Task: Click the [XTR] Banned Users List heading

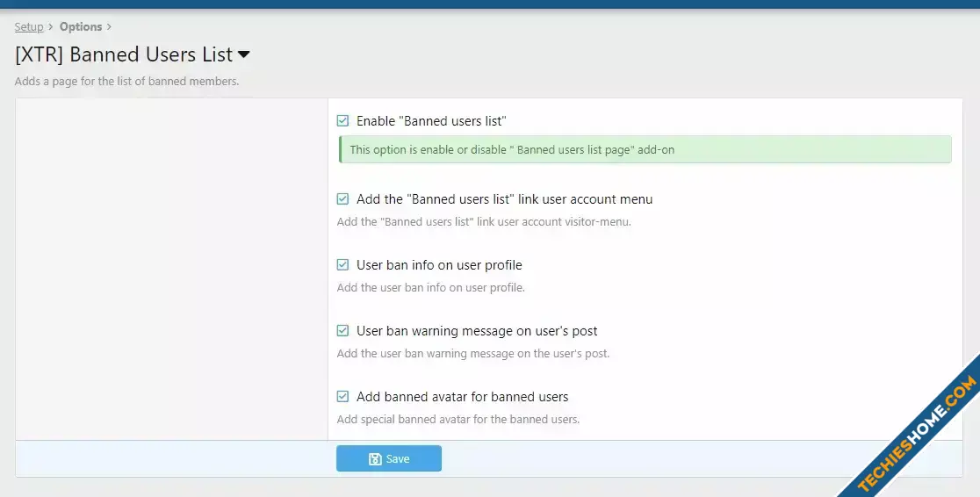Action: pyautogui.click(x=124, y=54)
